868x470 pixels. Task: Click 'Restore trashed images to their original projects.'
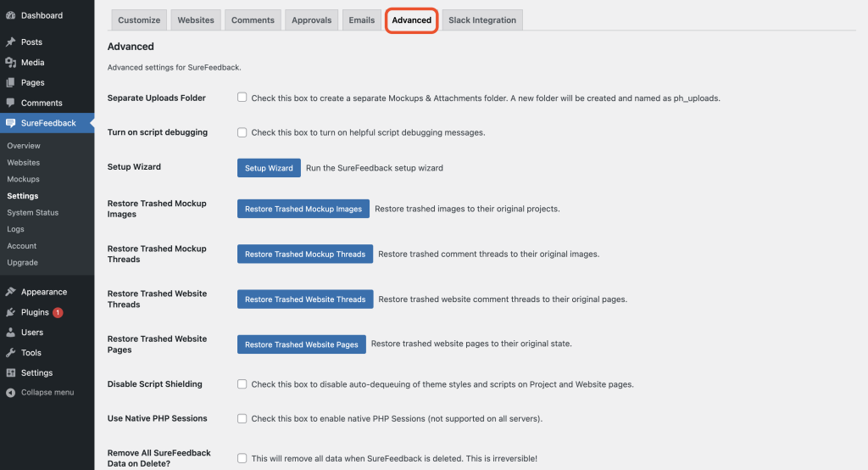467,209
